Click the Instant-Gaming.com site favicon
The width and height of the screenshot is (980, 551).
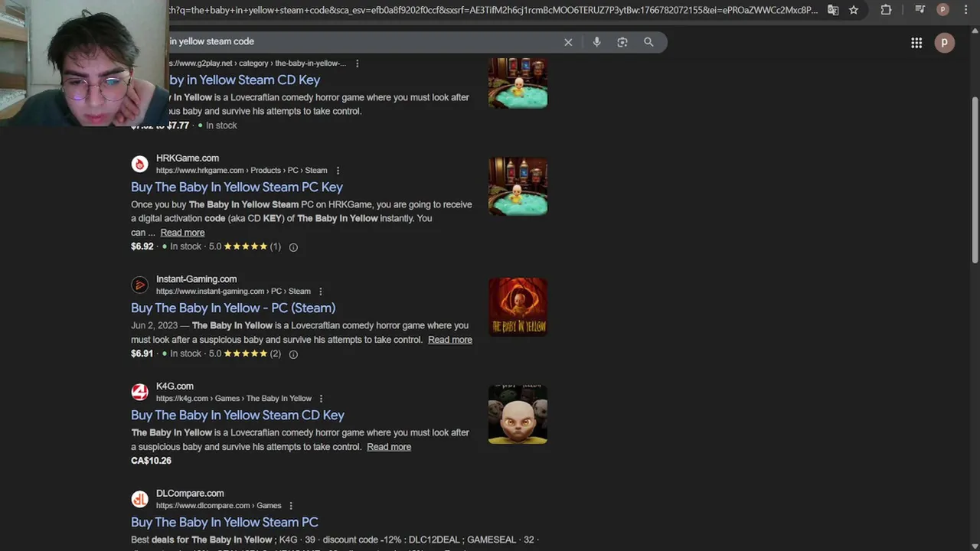click(139, 285)
